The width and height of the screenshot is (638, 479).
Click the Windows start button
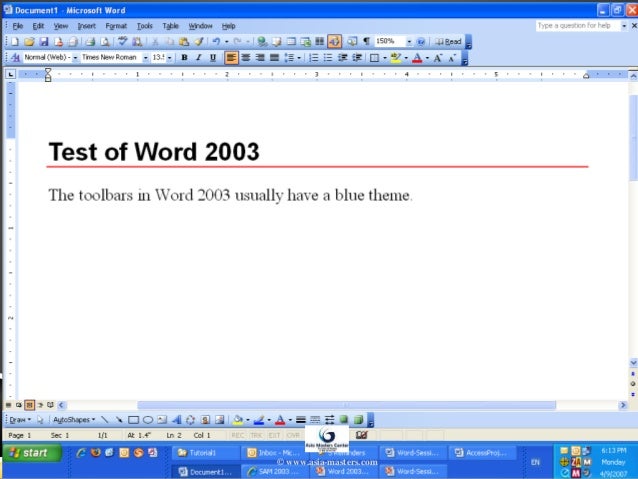coord(33,453)
